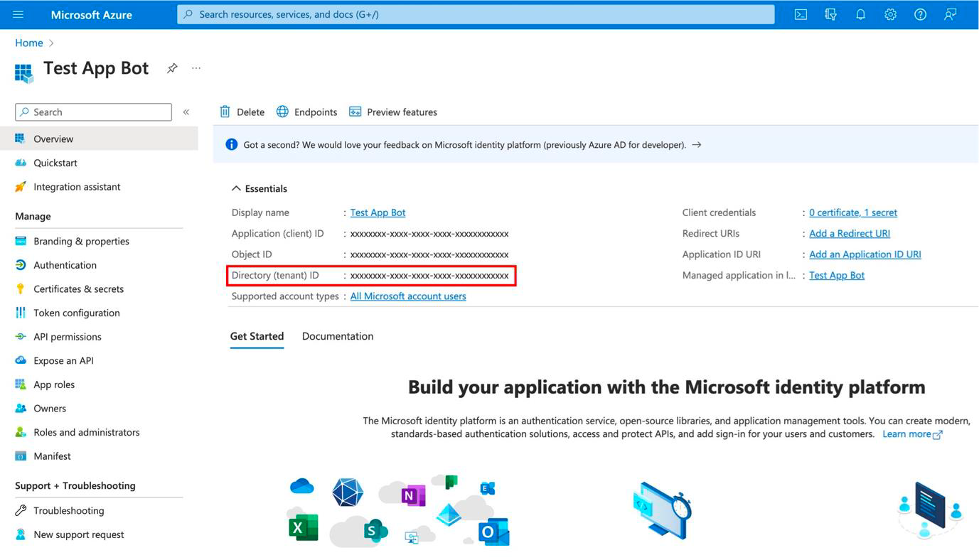Click the Home breadcrumb link

point(29,43)
